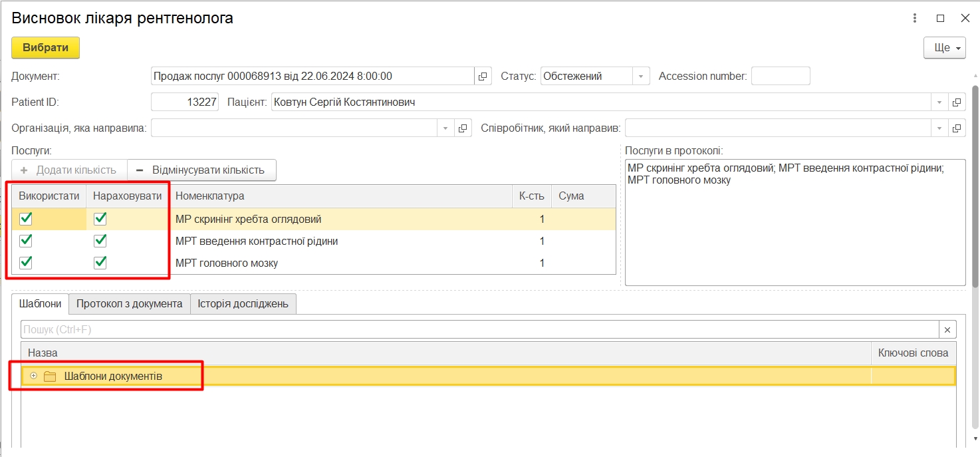The height and width of the screenshot is (457, 980).
Task: Click into the Accession number field
Action: [780, 76]
